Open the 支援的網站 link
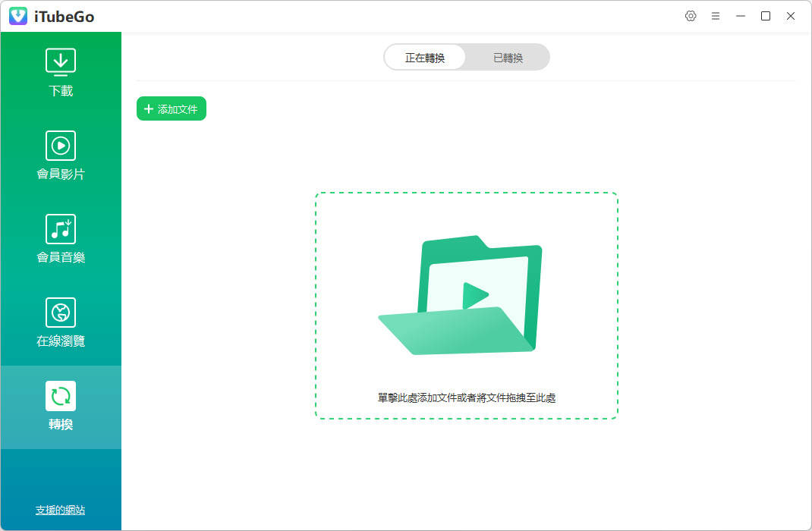Viewport: 812px width, 531px height. 61,510
